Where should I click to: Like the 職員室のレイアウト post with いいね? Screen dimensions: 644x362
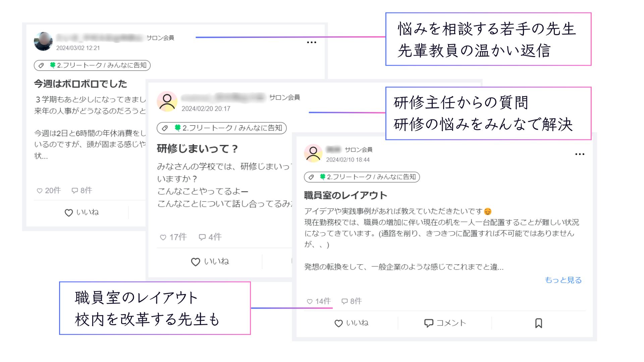point(351,323)
